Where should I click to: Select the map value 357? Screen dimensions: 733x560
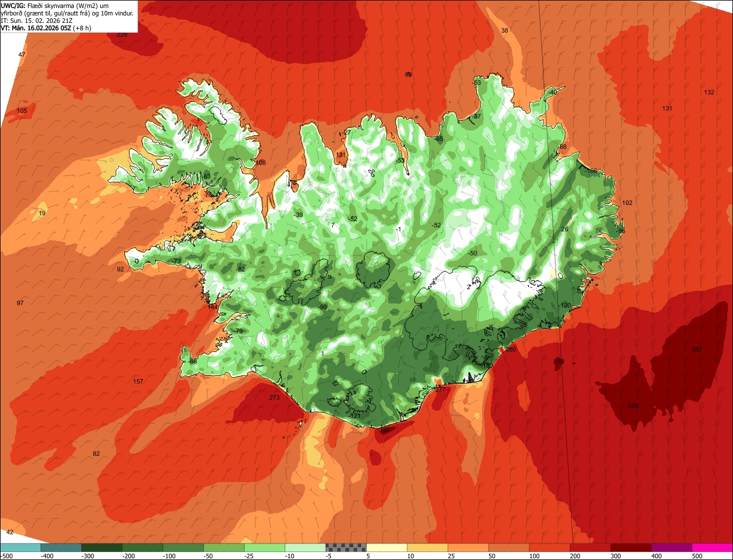click(x=697, y=349)
